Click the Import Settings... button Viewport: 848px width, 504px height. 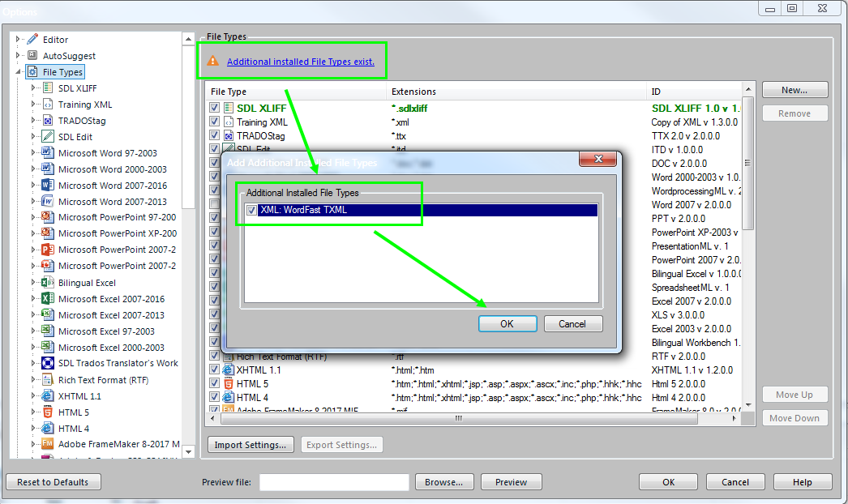251,445
